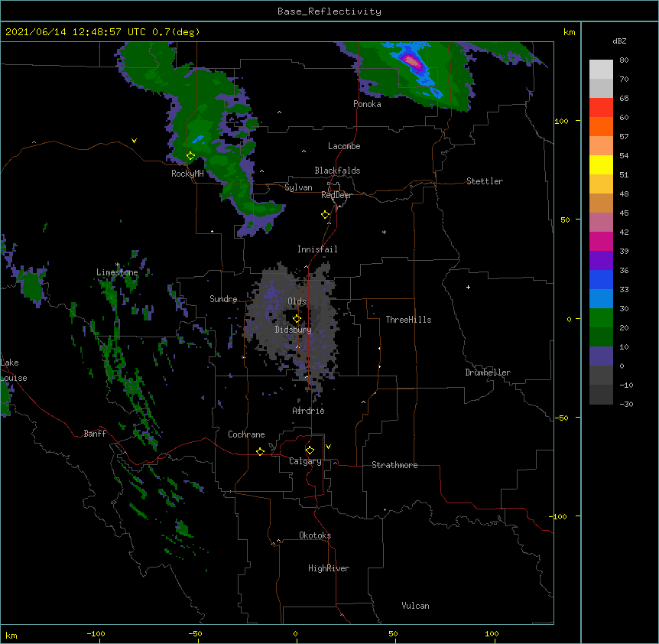Click the Okotoks city label

tap(315, 535)
